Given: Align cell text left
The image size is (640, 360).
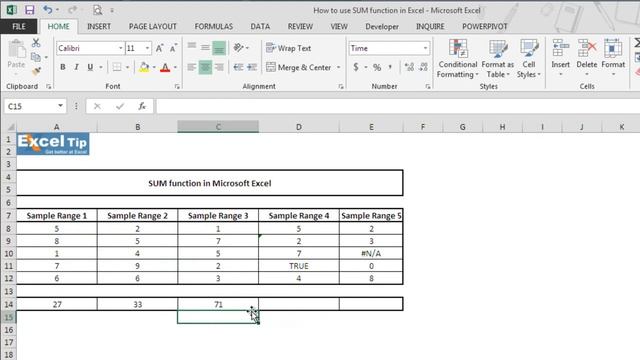Looking at the screenshot, I should click(x=192, y=67).
